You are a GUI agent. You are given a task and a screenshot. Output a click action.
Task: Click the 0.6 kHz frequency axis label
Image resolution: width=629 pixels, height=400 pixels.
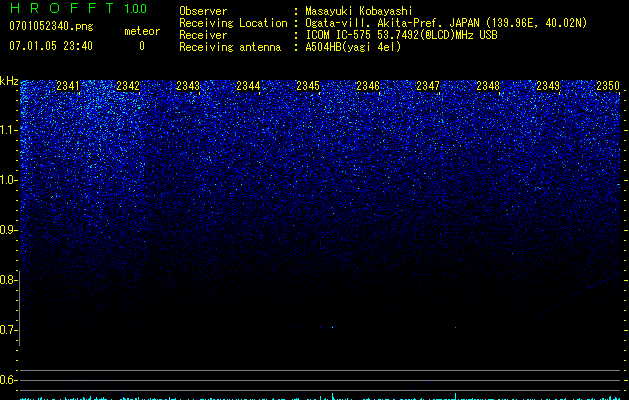click(8, 380)
